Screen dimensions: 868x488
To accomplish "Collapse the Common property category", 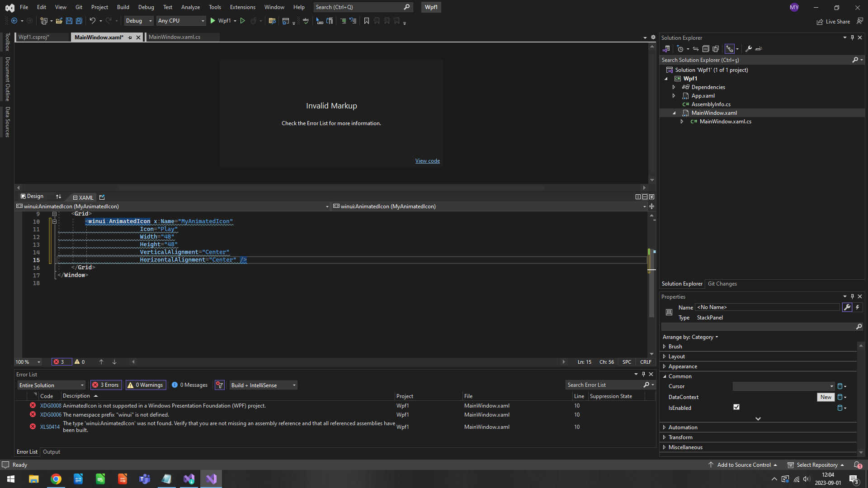I will (x=665, y=376).
